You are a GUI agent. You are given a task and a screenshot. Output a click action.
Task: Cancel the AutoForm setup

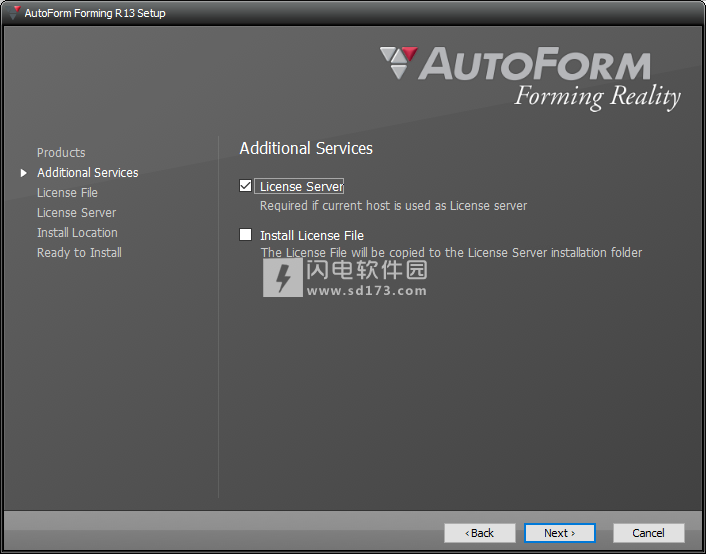(648, 533)
